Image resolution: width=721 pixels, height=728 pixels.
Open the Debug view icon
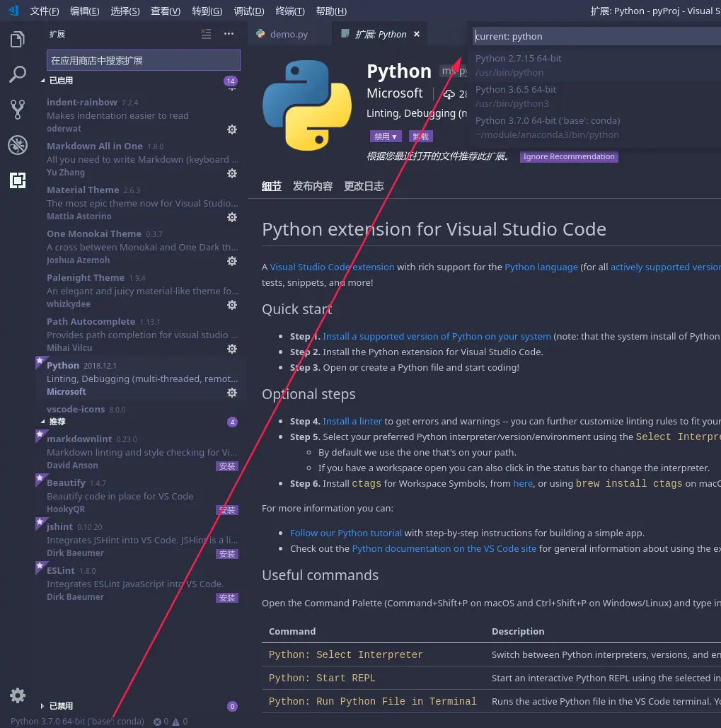[x=17, y=145]
